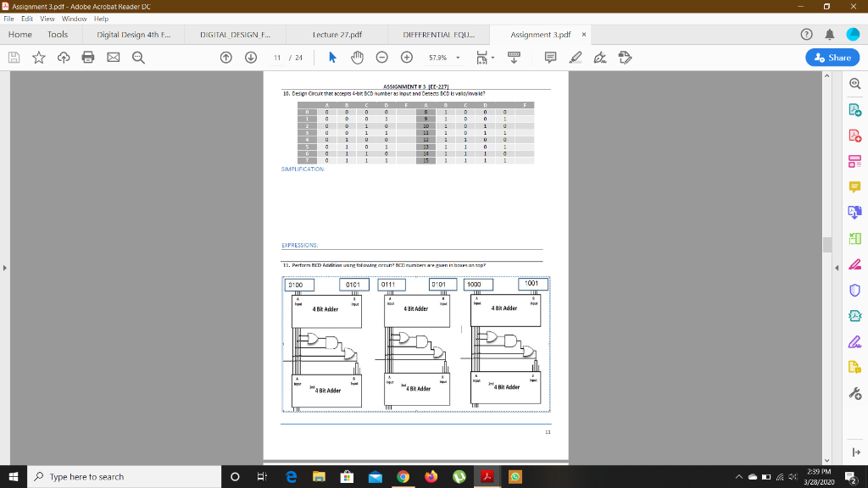This screenshot has height=488, width=868.
Task: Add a comment with the speech bubble icon
Action: (x=551, y=58)
